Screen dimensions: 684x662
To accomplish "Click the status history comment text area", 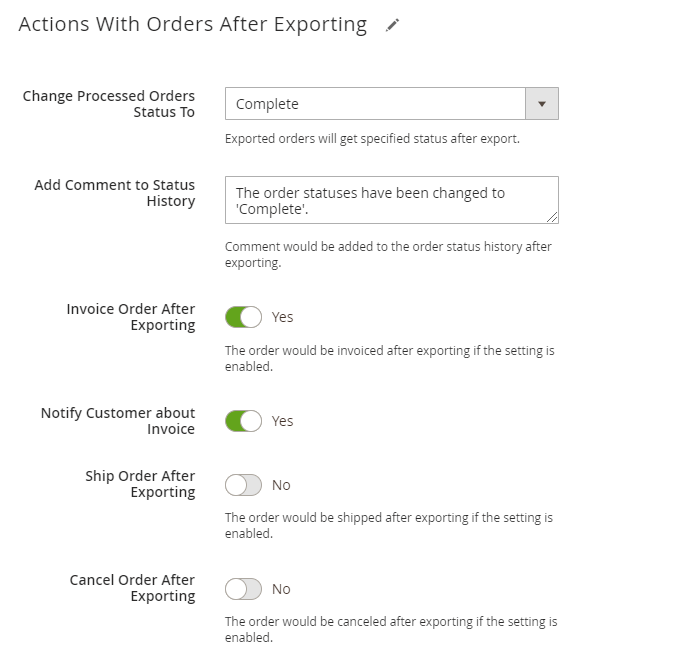I will coord(390,200).
